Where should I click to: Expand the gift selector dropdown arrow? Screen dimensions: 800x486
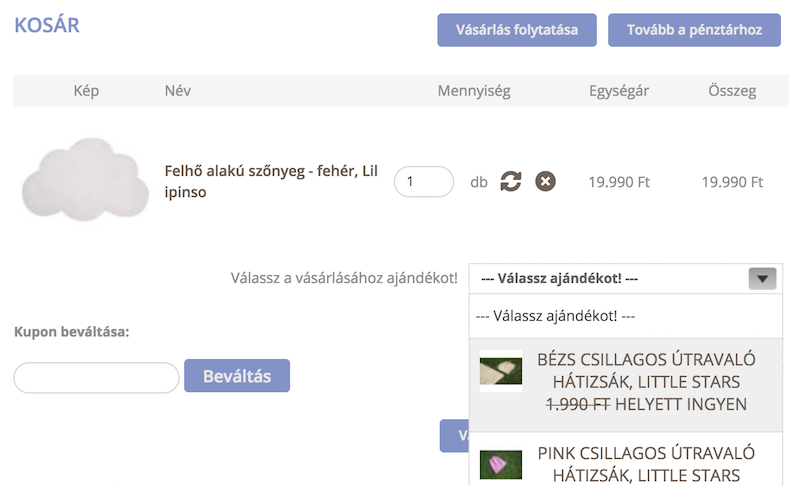[762, 279]
